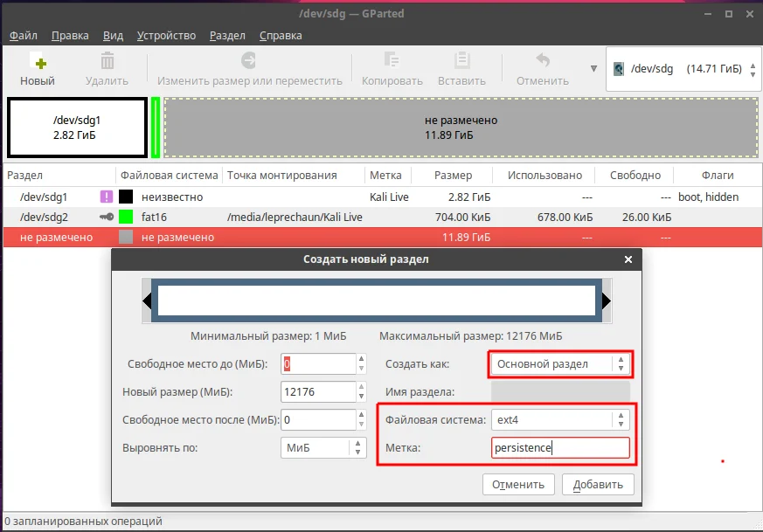This screenshot has height=532, width=763.
Task: Click the Метка input with persistence
Action: coord(560,448)
